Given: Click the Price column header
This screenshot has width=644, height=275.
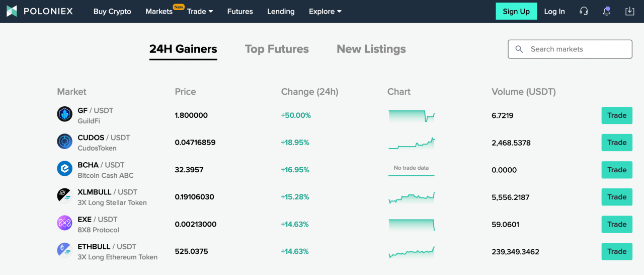Looking at the screenshot, I should 185,92.
